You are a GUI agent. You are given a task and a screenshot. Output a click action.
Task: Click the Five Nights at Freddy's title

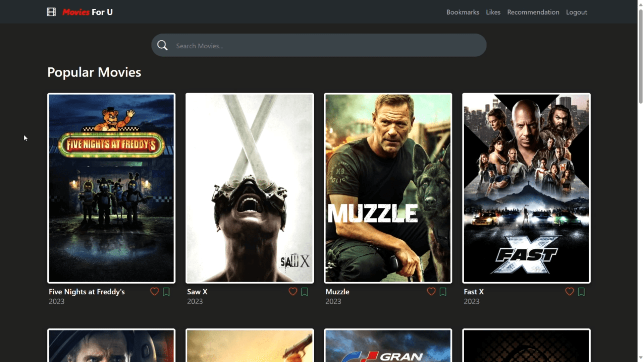[x=87, y=292]
